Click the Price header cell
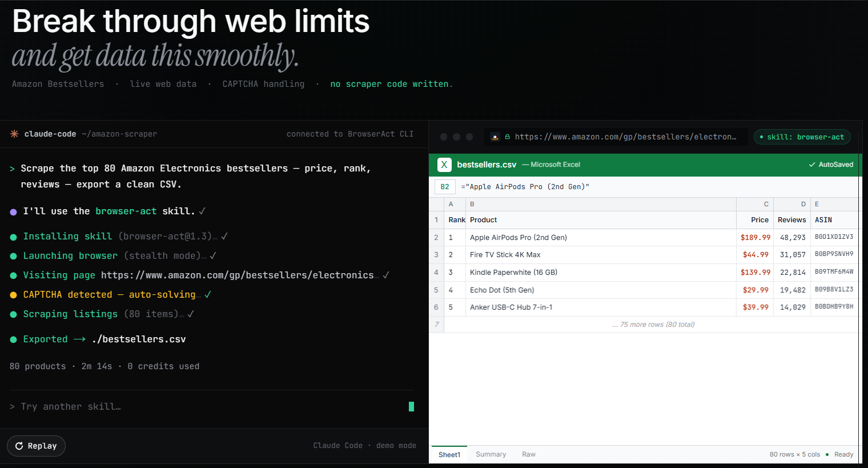Image resolution: width=868 pixels, height=468 pixels. (755, 220)
